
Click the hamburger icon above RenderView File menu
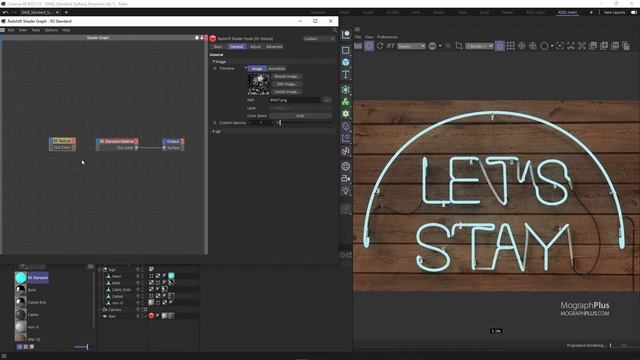pyautogui.click(x=357, y=29)
